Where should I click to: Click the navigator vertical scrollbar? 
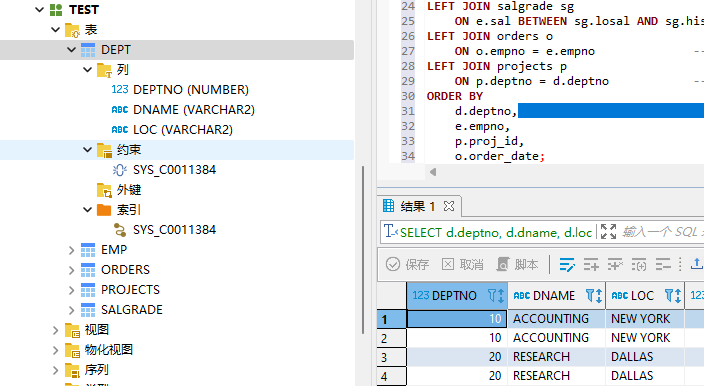363,250
